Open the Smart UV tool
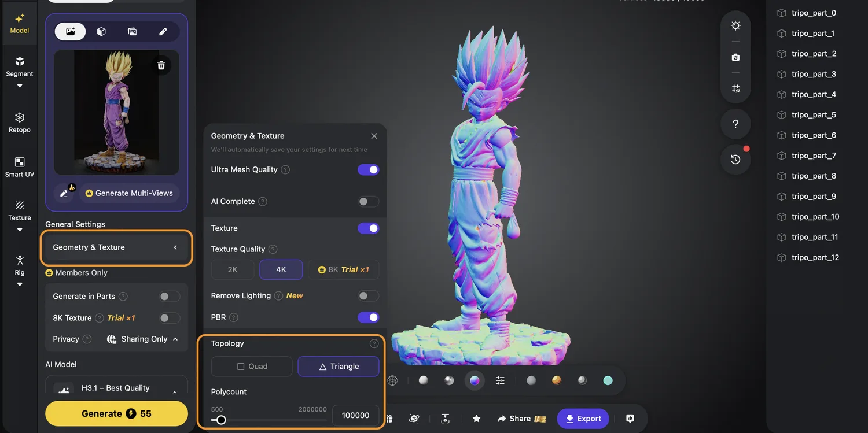 20,167
